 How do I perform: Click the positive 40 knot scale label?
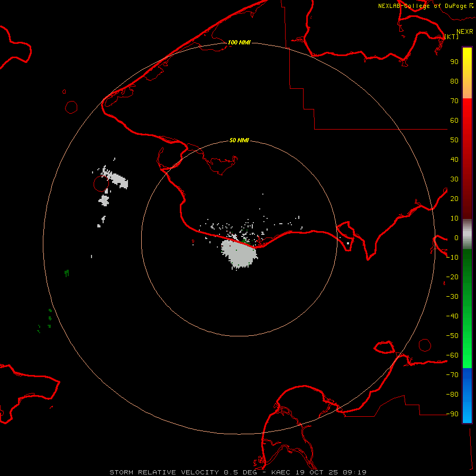pyautogui.click(x=454, y=160)
